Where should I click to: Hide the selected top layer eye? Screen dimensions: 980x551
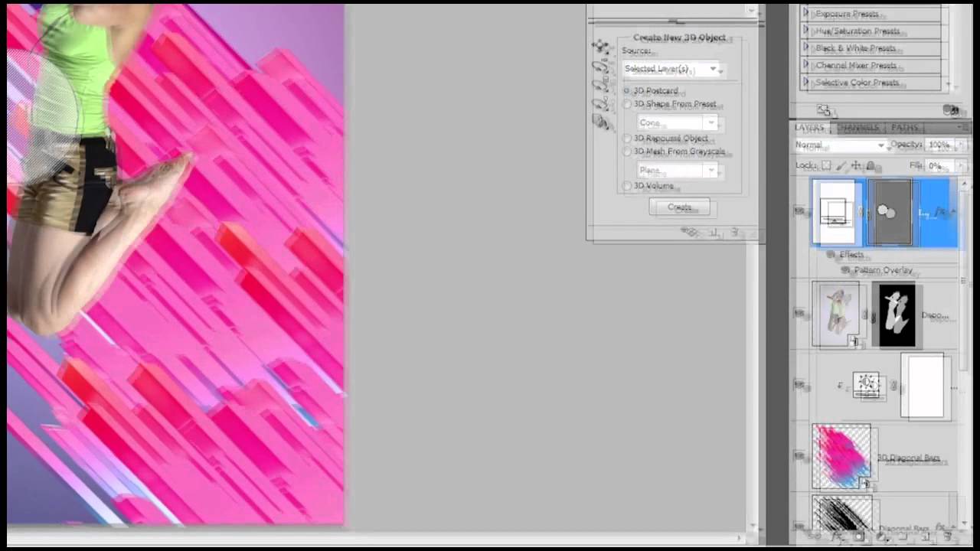pos(800,212)
